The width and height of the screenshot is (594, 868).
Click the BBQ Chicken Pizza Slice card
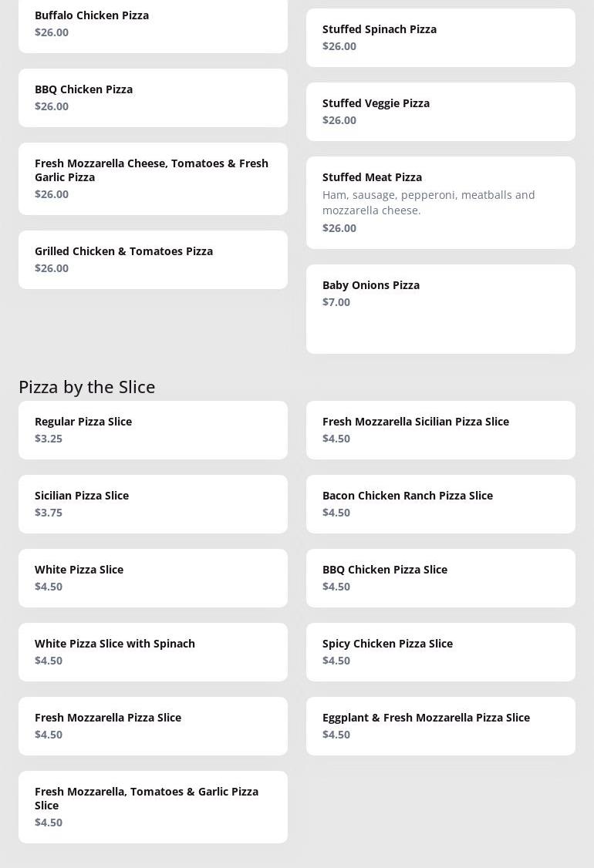click(440, 578)
